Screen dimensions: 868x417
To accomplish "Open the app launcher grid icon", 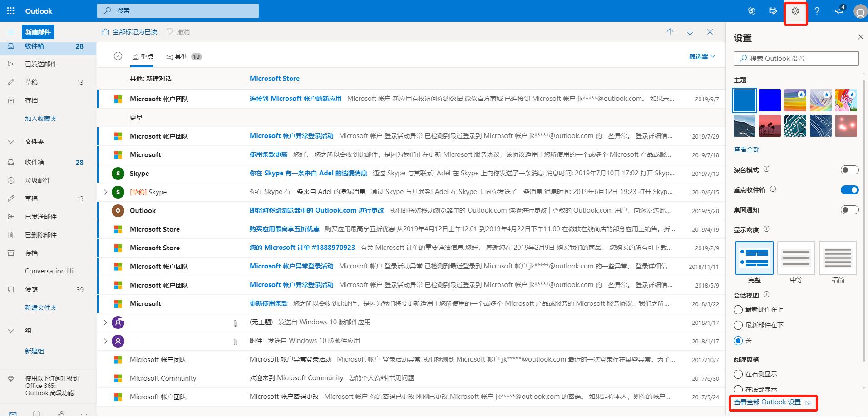I will 10,11.
